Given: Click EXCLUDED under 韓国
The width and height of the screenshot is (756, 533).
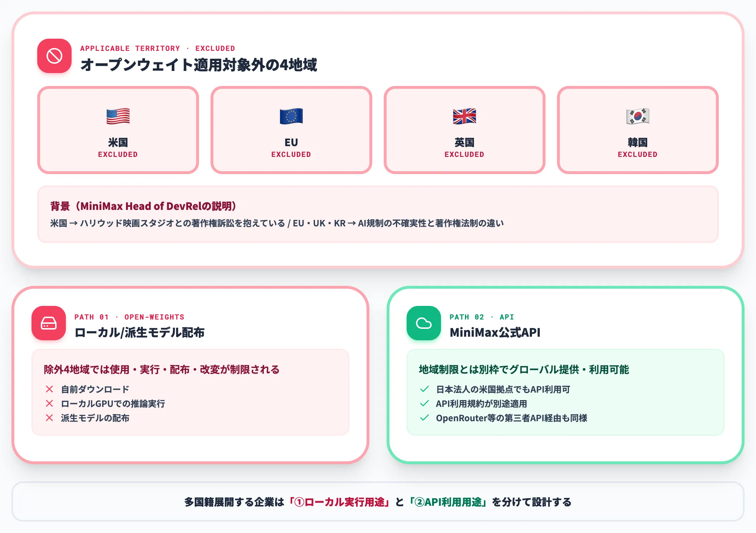Looking at the screenshot, I should point(638,154).
